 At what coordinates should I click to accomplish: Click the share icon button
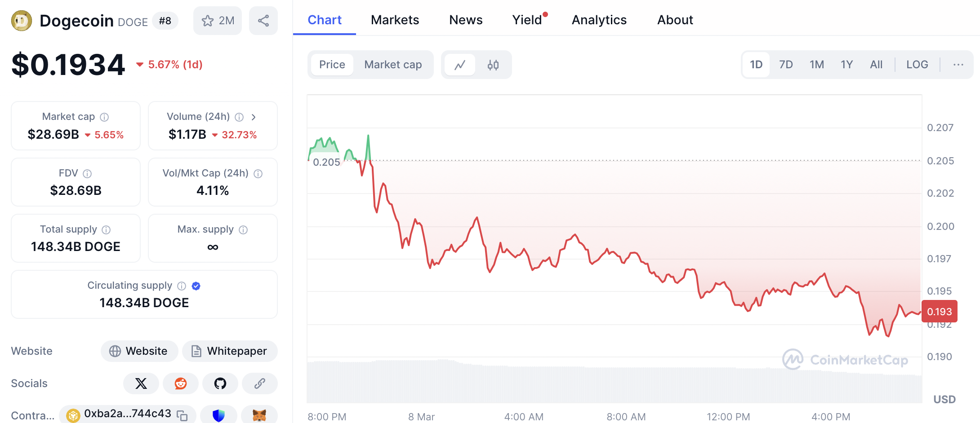click(x=263, y=21)
